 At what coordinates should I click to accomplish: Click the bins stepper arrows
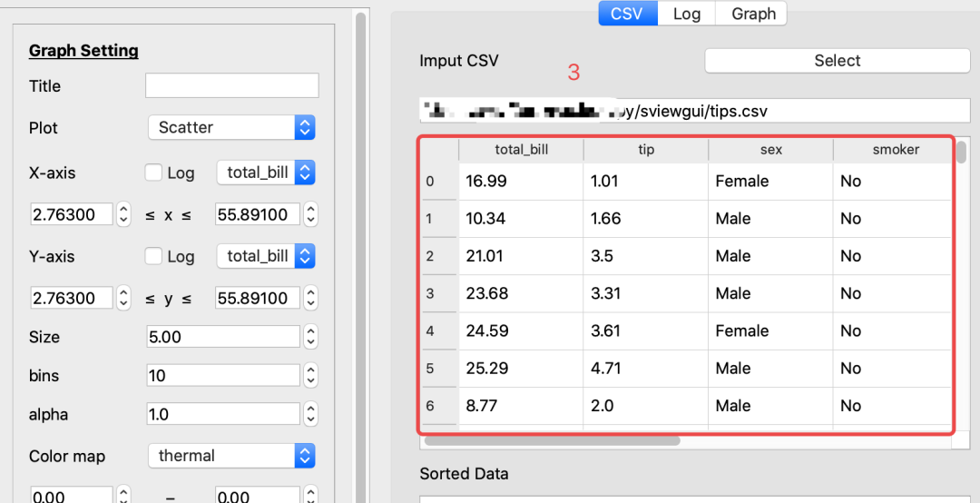click(x=310, y=375)
